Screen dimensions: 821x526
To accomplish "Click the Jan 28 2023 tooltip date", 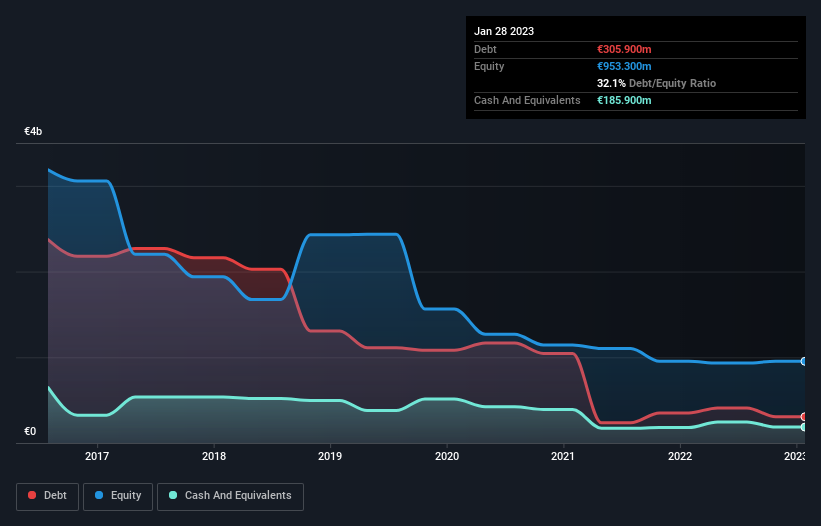I will 504,31.
